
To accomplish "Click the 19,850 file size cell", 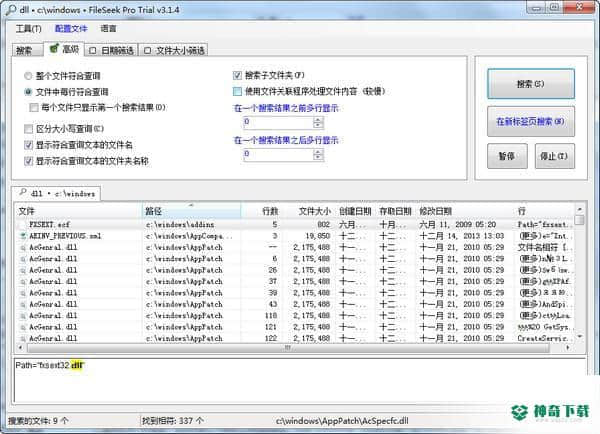I will click(318, 236).
